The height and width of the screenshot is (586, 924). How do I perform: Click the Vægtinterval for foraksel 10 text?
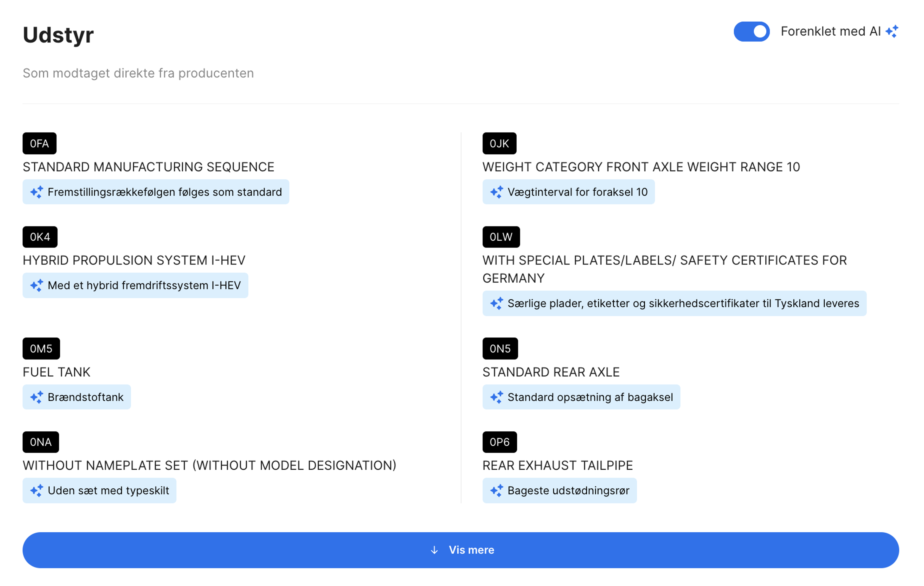pyautogui.click(x=577, y=192)
